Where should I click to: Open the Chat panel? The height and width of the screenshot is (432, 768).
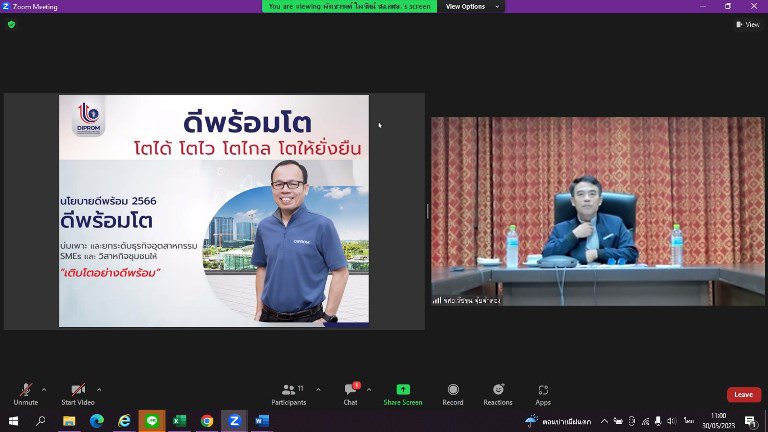(x=351, y=394)
